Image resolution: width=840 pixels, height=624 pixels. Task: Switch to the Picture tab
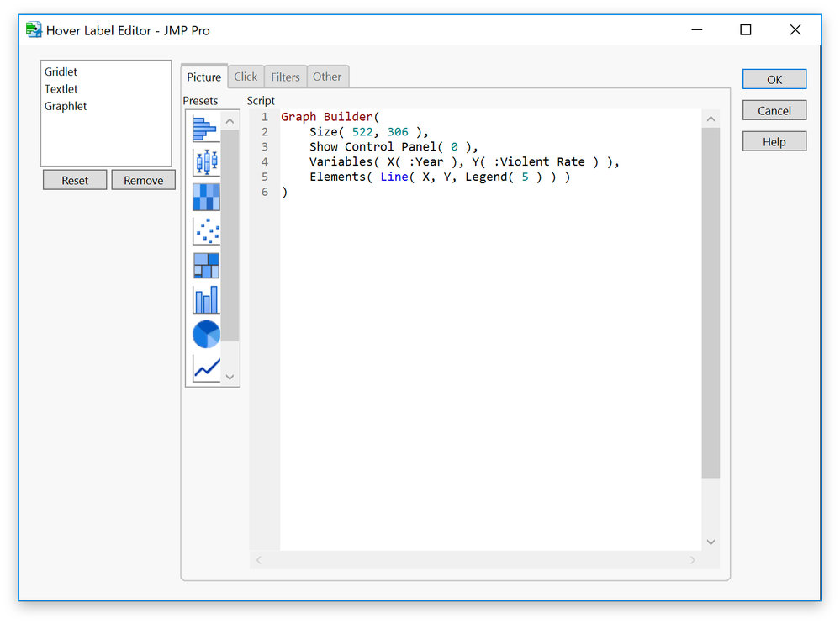pyautogui.click(x=204, y=77)
